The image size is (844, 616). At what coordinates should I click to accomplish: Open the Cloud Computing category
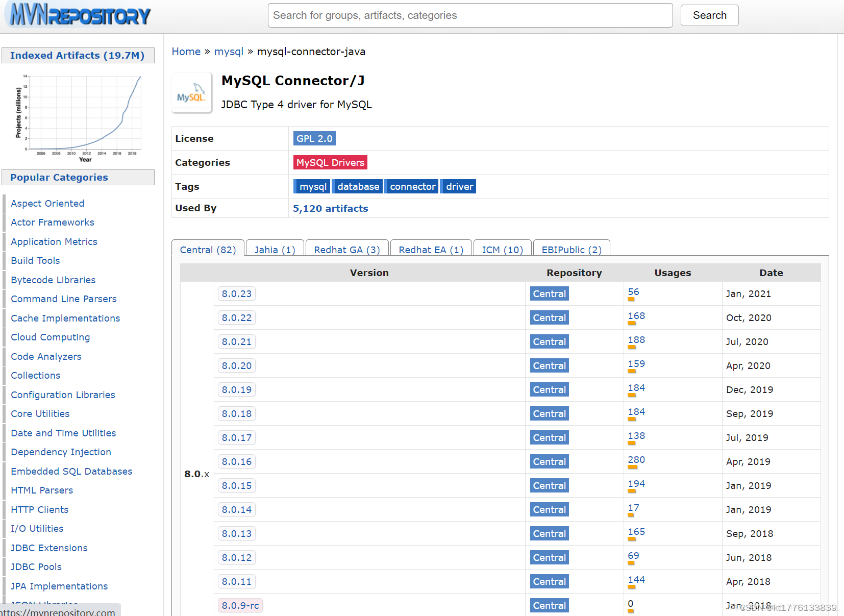[51, 337]
